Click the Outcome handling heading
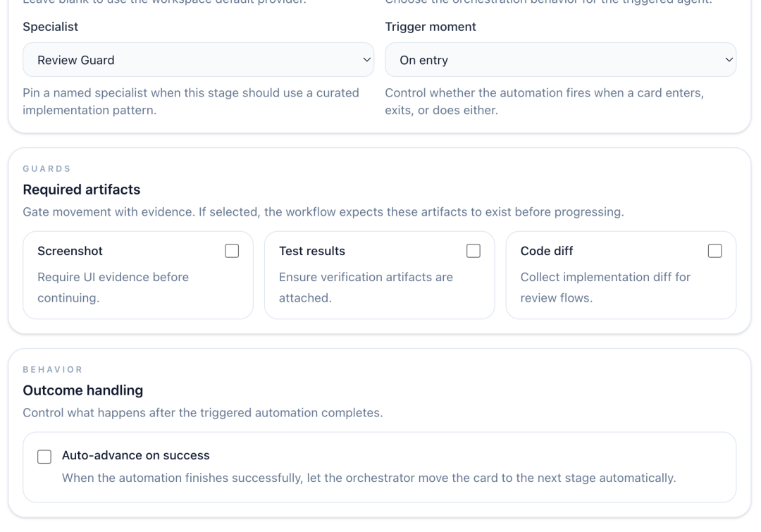Screen dimensions: 761x532 (x=83, y=390)
